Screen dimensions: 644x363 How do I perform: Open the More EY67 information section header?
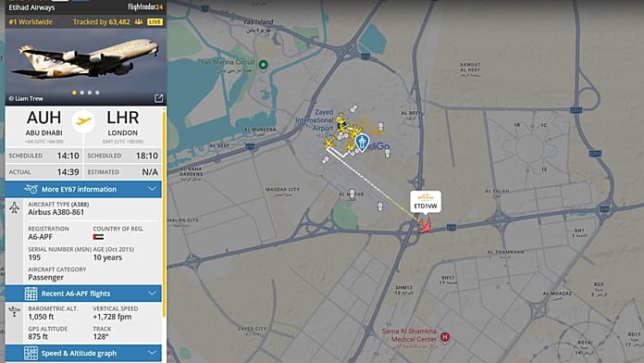click(83, 189)
